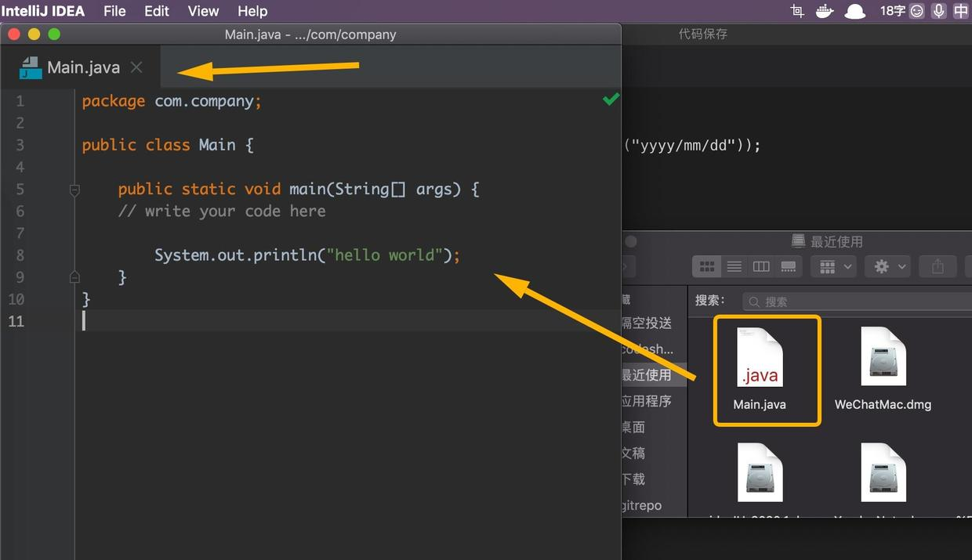Image resolution: width=972 pixels, height=560 pixels.
Task: Open the IntelliJ IDEA application menu
Action: [x=43, y=11]
